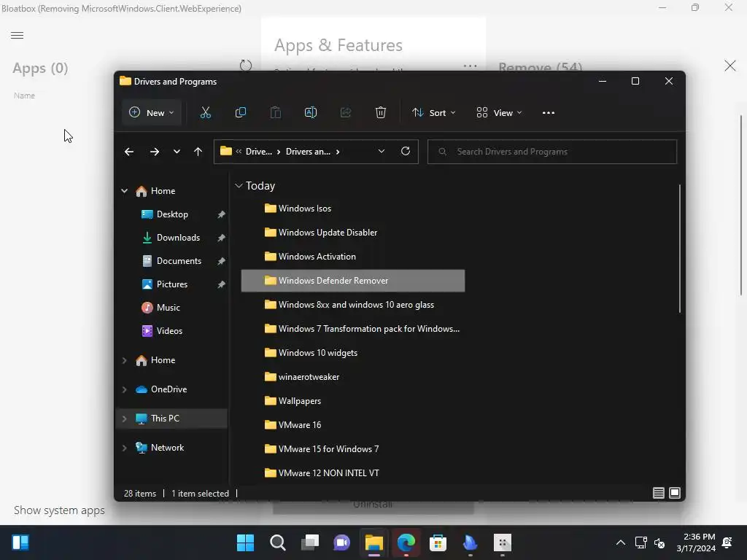Click the Cut scissors icon in Explorer toolbar

pyautogui.click(x=205, y=113)
